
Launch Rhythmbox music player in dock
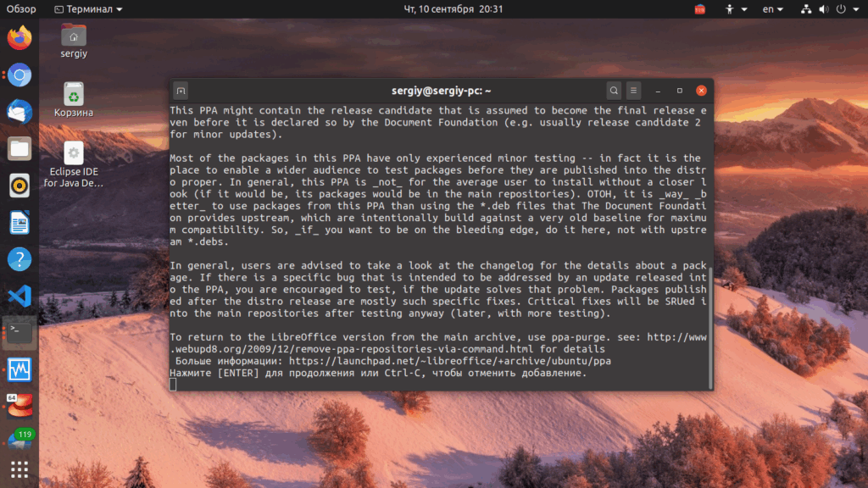pyautogui.click(x=19, y=186)
